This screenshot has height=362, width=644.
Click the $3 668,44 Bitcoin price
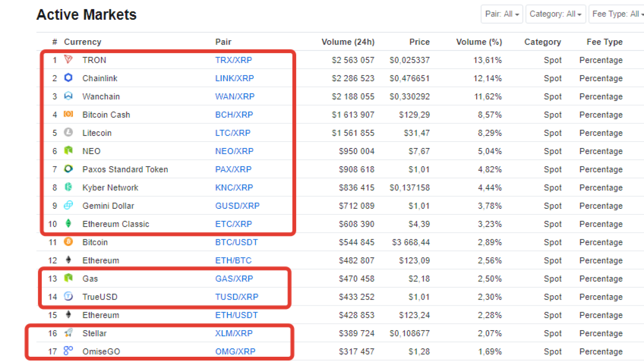[x=411, y=243]
